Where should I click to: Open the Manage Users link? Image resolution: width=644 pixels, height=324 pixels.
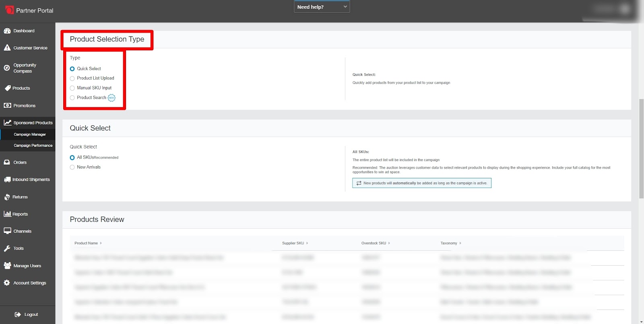click(27, 266)
